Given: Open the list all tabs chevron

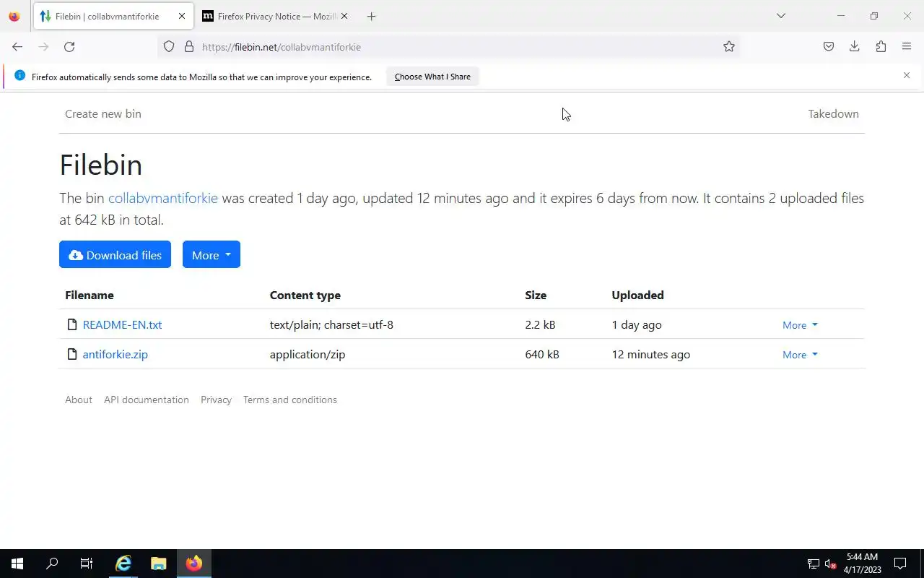Looking at the screenshot, I should click(780, 16).
